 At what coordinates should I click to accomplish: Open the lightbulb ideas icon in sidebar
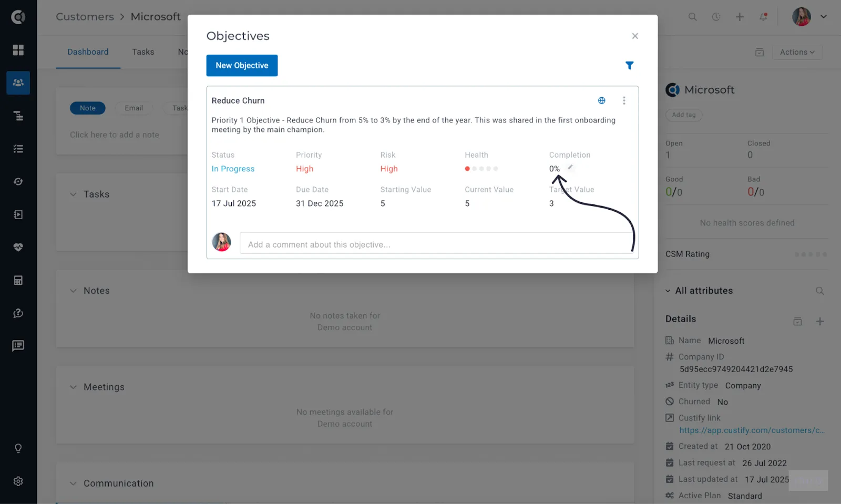coord(18,448)
